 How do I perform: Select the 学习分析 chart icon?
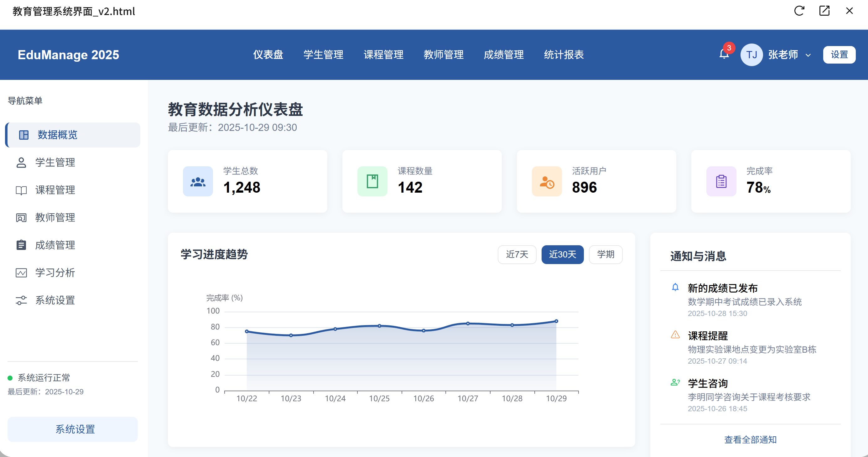click(21, 273)
